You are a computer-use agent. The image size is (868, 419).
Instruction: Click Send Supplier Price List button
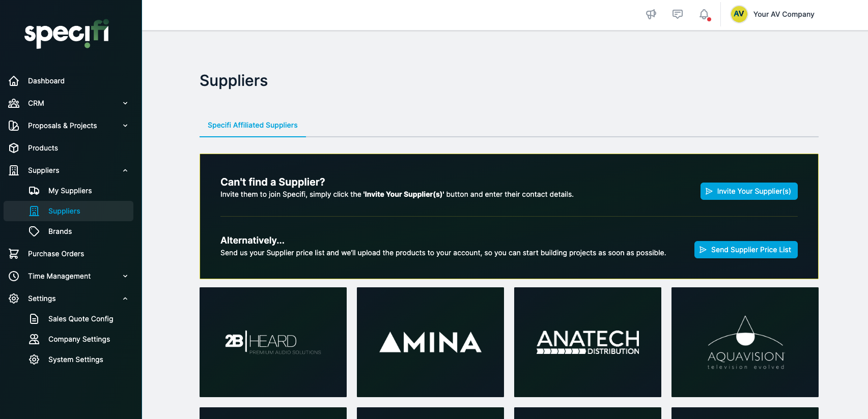(746, 250)
